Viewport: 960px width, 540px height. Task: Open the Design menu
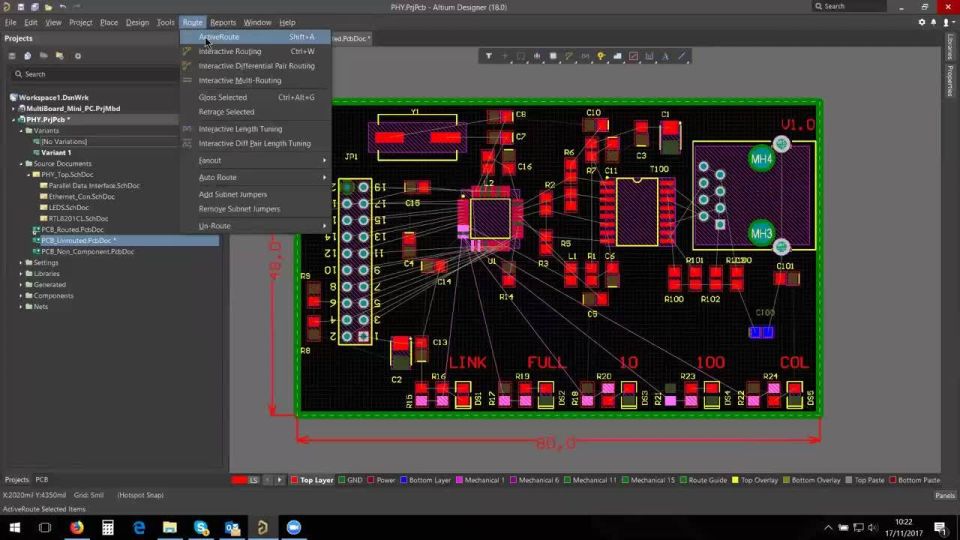[x=137, y=22]
